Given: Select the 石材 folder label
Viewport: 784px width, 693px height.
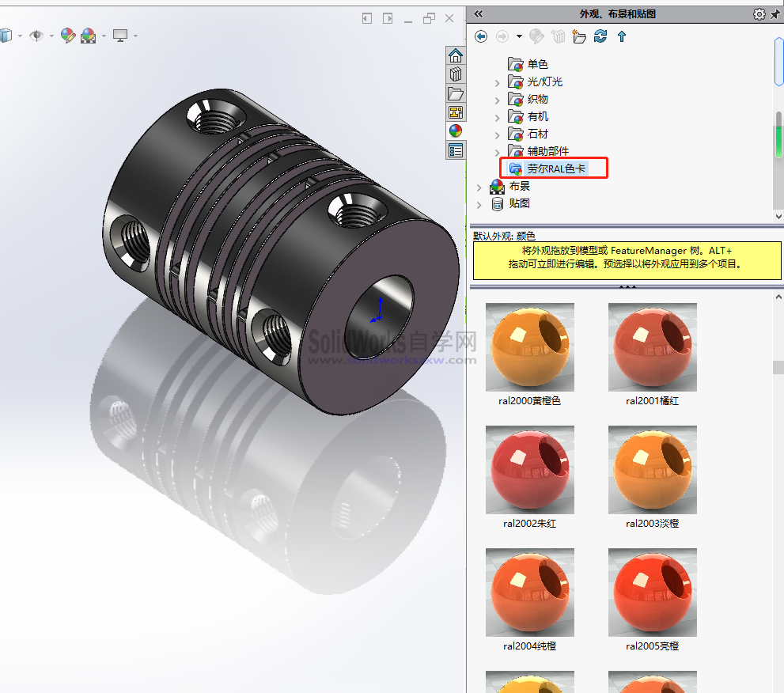Looking at the screenshot, I should coord(538,134).
